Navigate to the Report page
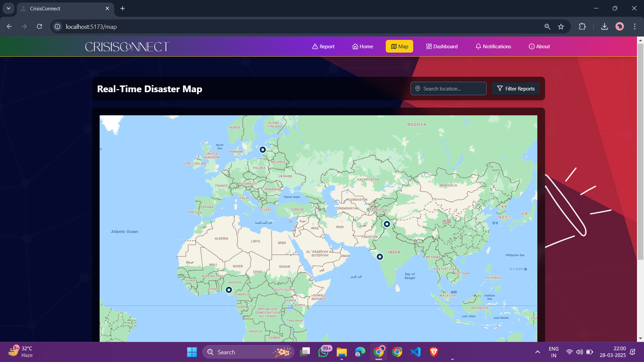Image resolution: width=644 pixels, height=362 pixels. [x=323, y=47]
